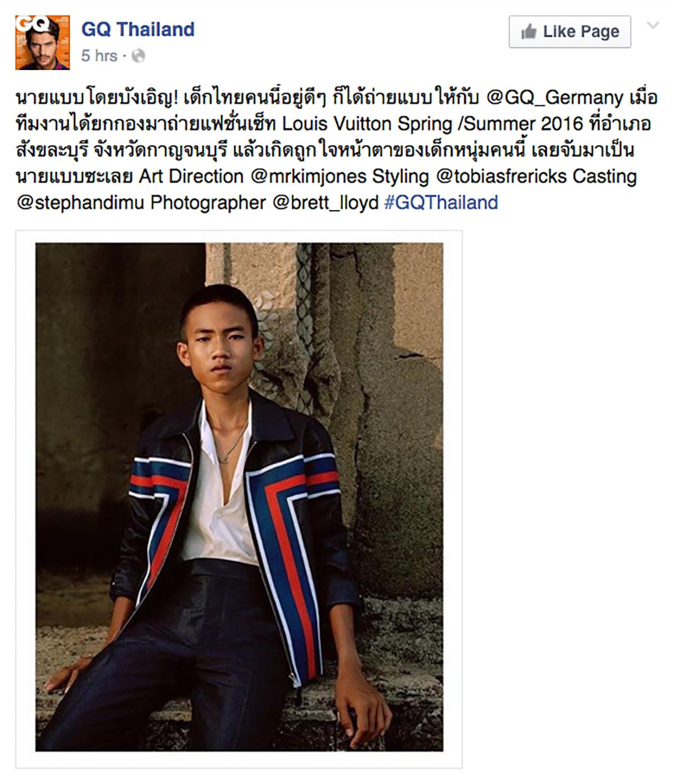Click the globe public-privacy icon
The width and height of the screenshot is (674, 784).
coord(138,56)
